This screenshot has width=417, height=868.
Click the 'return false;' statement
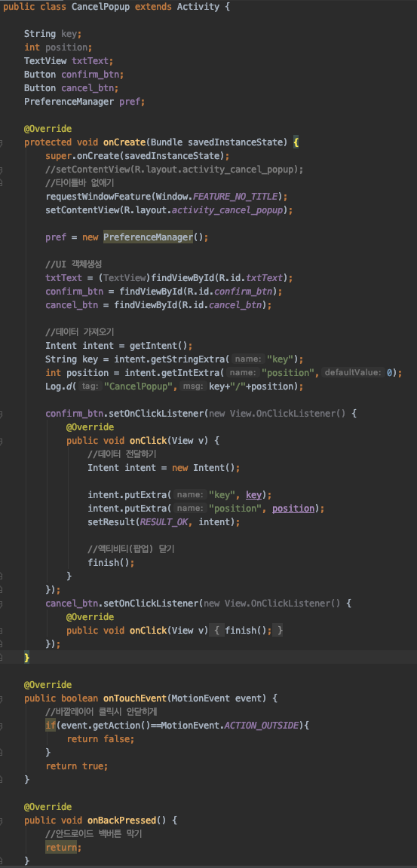(x=101, y=738)
